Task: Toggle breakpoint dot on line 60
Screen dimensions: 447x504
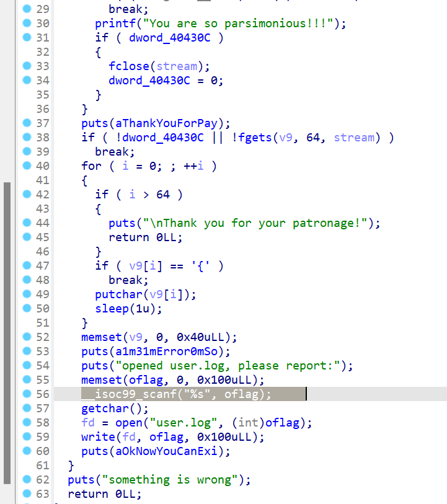Action: click(x=26, y=451)
